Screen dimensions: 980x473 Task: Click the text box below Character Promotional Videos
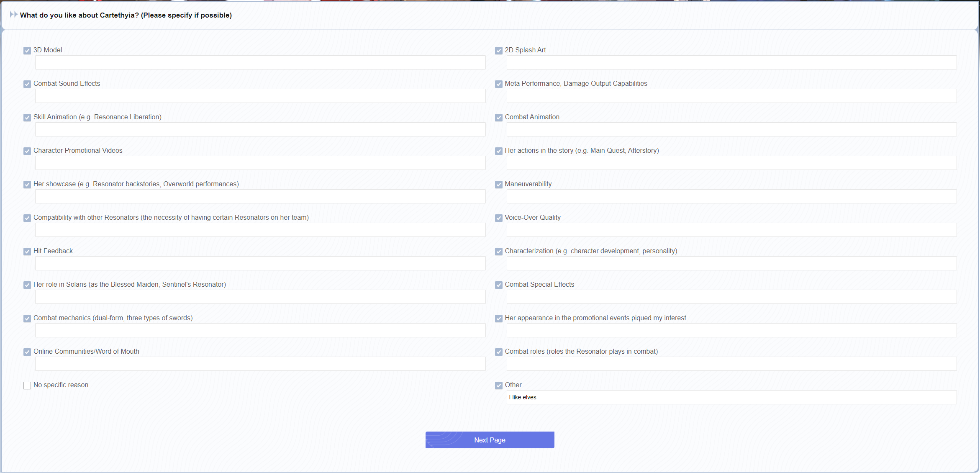(x=260, y=163)
